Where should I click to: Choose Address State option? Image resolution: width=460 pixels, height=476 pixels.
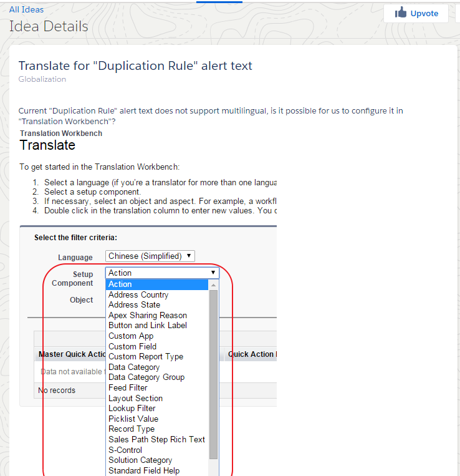(157, 305)
